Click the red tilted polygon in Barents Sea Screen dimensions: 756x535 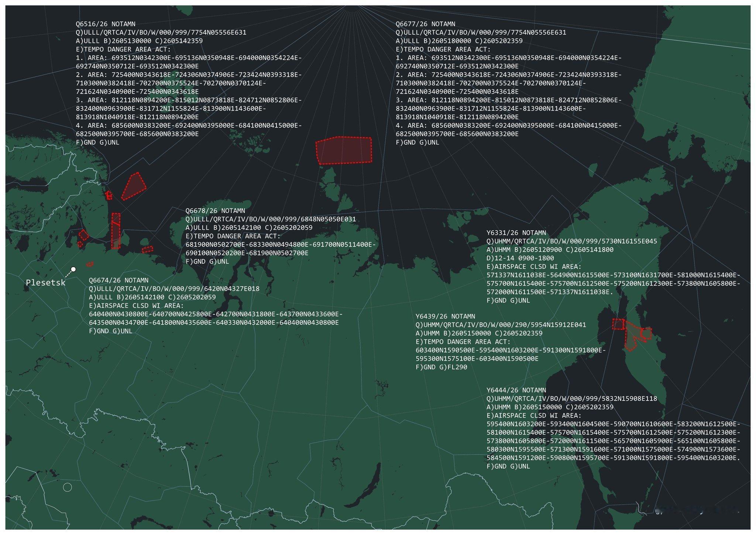point(134,186)
